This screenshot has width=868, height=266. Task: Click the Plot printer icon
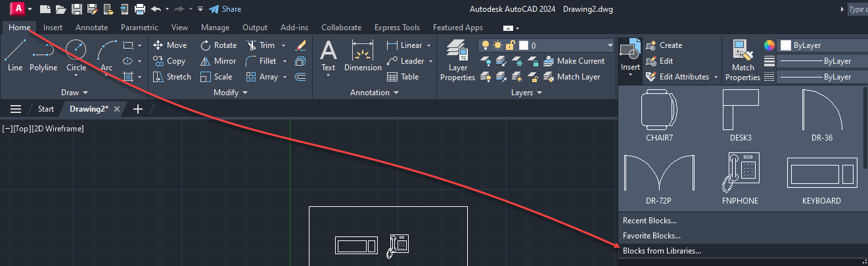point(140,9)
